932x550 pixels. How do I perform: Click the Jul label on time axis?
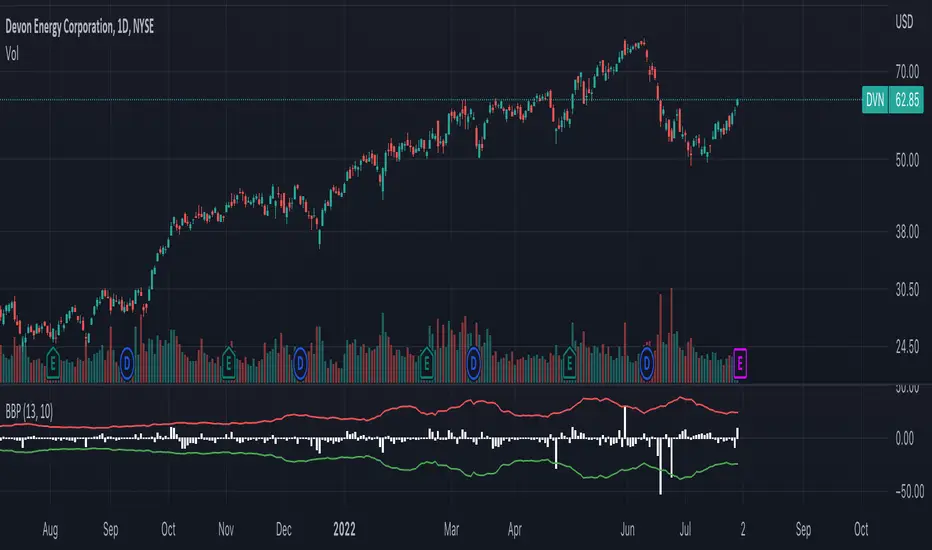[685, 529]
